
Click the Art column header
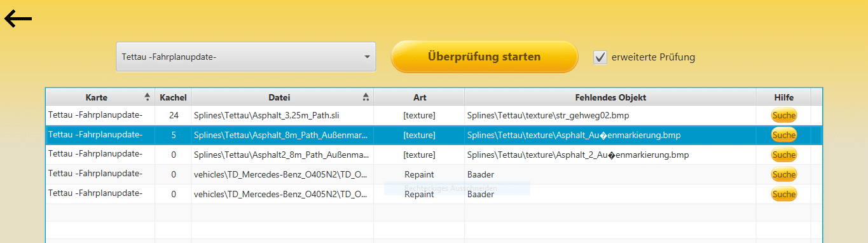[x=419, y=97]
